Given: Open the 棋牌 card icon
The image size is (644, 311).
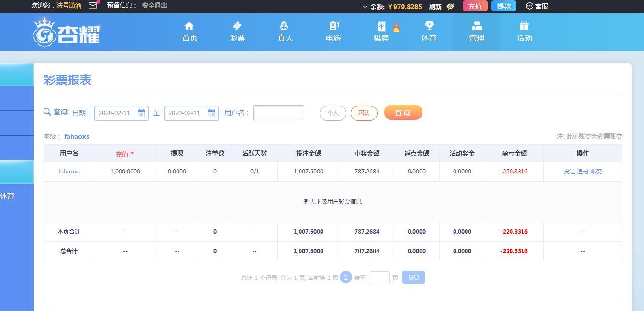Looking at the screenshot, I should click(x=381, y=26).
